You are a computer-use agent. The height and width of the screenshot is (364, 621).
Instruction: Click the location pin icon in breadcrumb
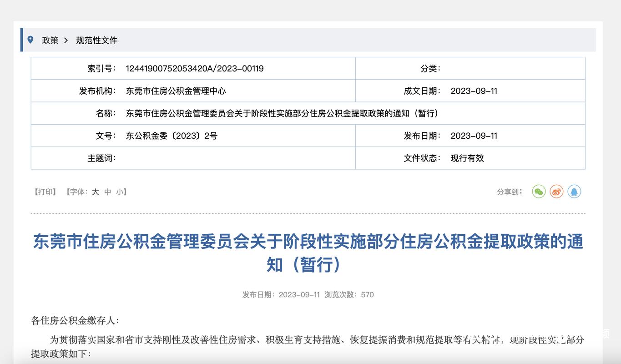pyautogui.click(x=30, y=40)
